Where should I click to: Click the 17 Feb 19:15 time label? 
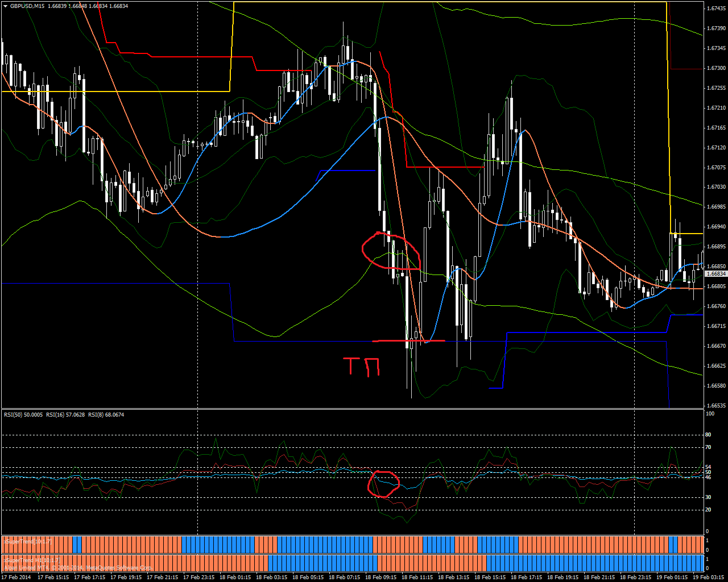point(126,577)
